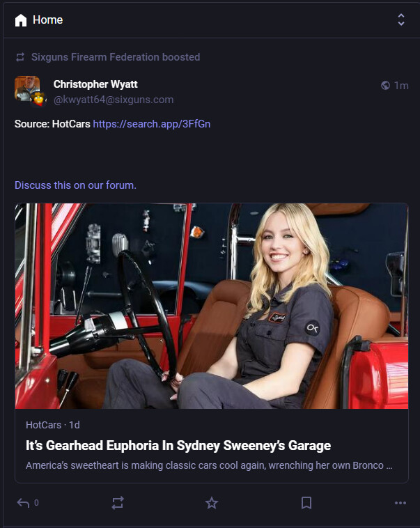Open the search.app/3FfGn link

tap(152, 124)
